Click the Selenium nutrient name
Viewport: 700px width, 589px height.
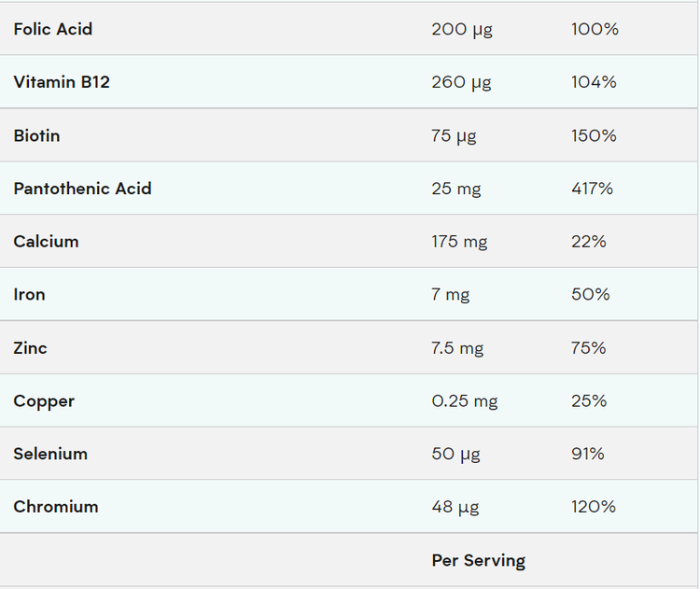[x=50, y=454]
